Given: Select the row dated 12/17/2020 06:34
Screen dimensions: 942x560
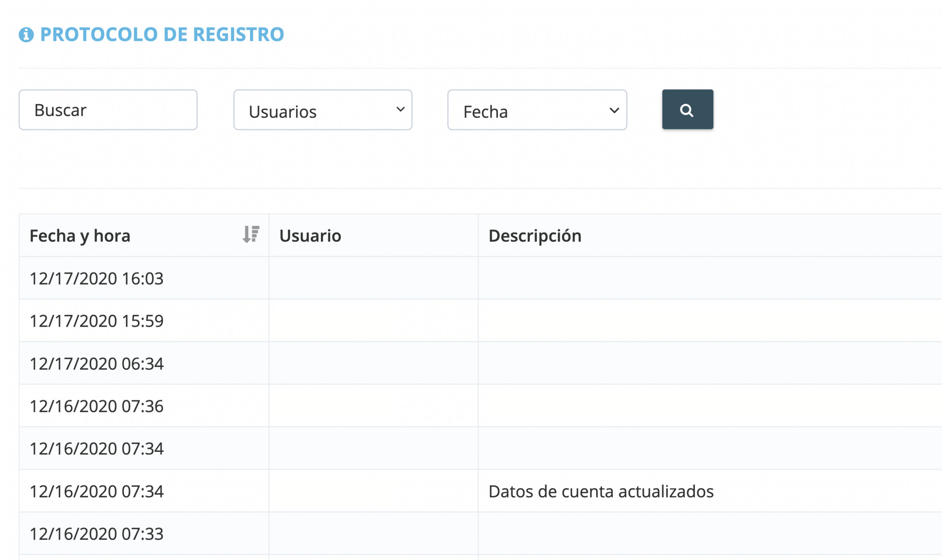Looking at the screenshot, I should pos(481,364).
